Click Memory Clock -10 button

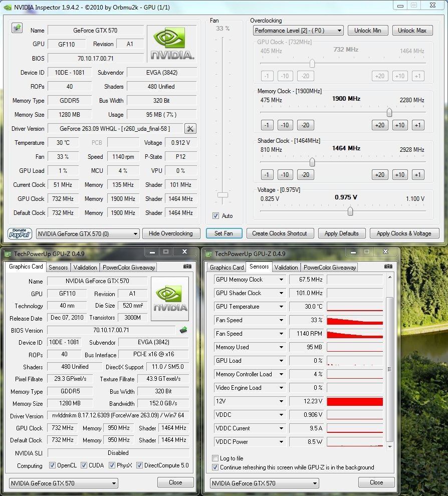pyautogui.click(x=285, y=125)
